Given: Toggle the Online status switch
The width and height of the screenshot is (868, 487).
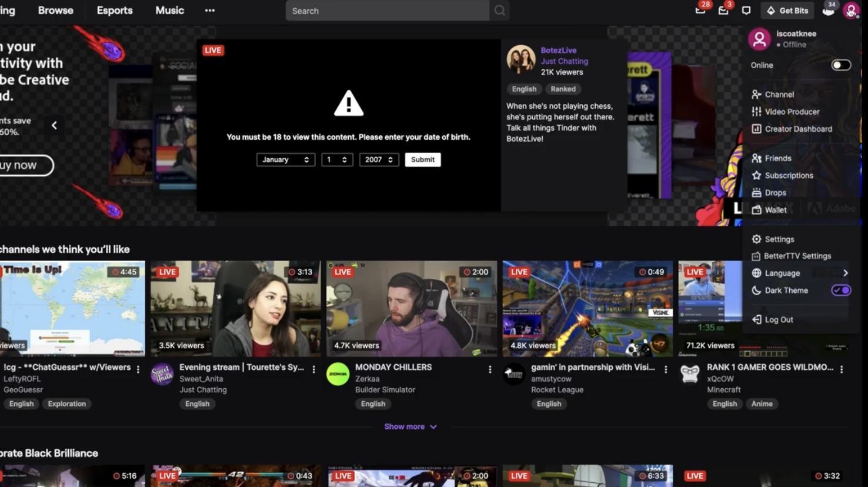Looking at the screenshot, I should pyautogui.click(x=841, y=65).
